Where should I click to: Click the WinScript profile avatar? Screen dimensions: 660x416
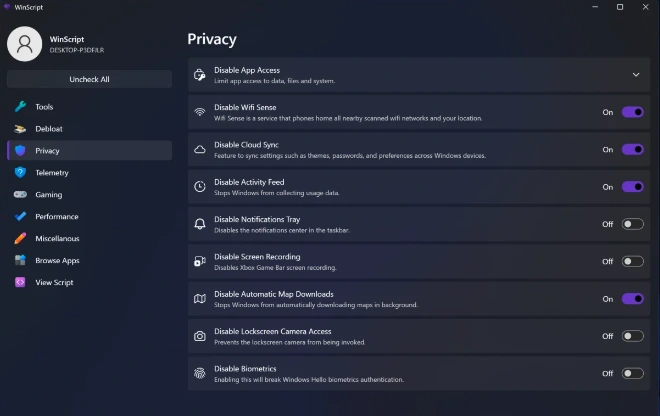click(24, 44)
